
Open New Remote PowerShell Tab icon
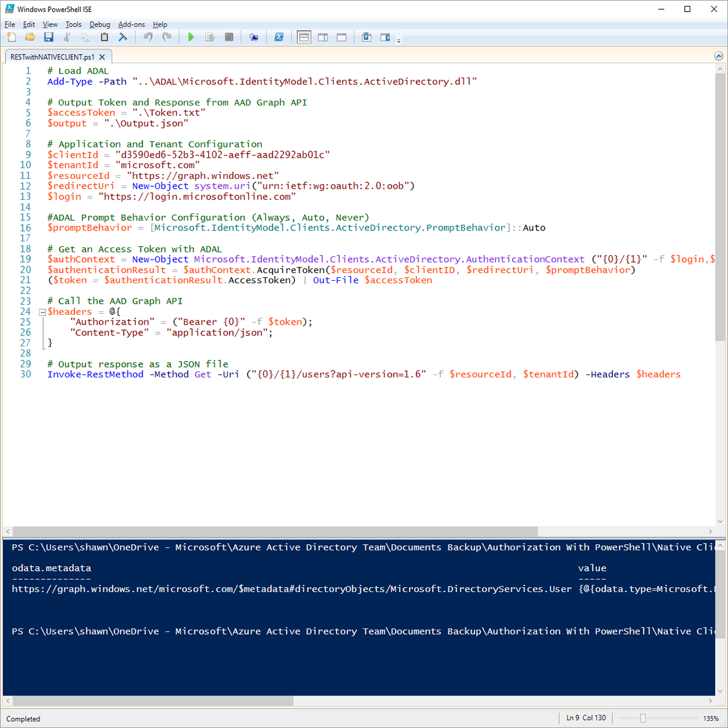coord(254,38)
